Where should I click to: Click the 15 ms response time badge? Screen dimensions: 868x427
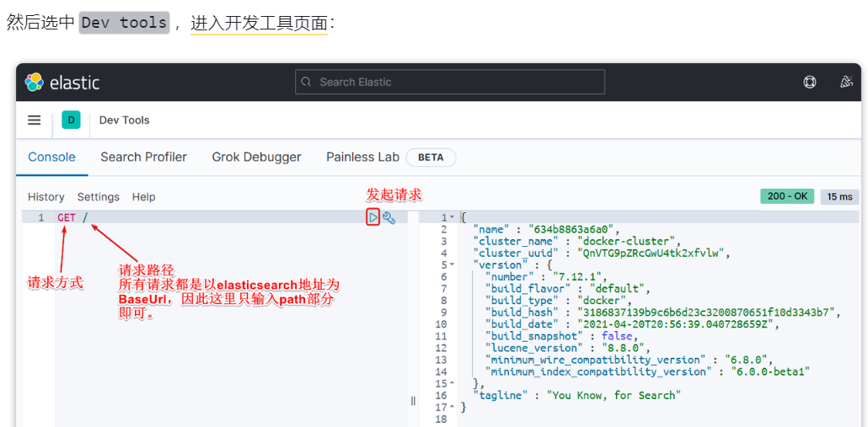pyautogui.click(x=839, y=196)
